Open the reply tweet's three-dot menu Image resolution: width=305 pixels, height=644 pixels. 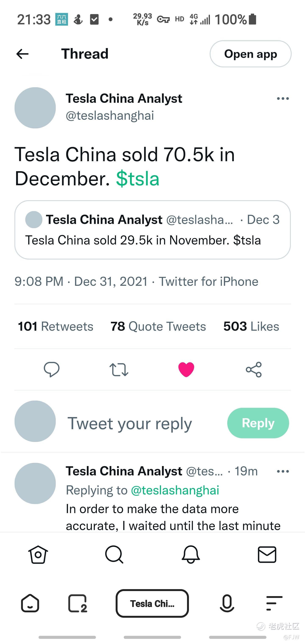(x=283, y=471)
